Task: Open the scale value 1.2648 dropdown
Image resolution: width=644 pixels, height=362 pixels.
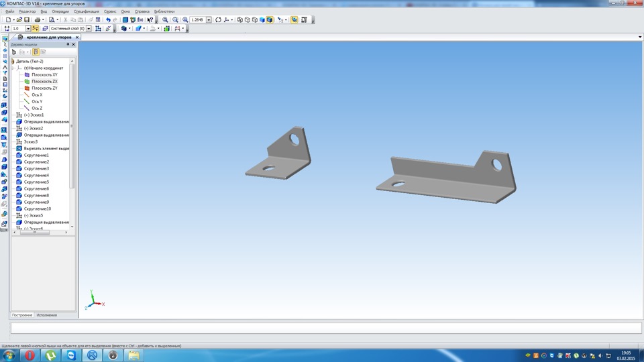Action: click(209, 19)
